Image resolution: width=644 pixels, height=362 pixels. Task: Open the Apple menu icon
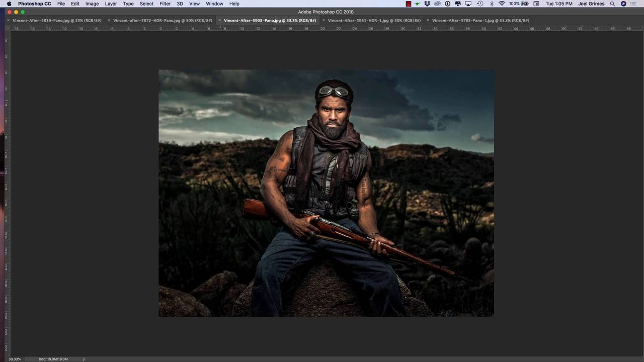9,4
